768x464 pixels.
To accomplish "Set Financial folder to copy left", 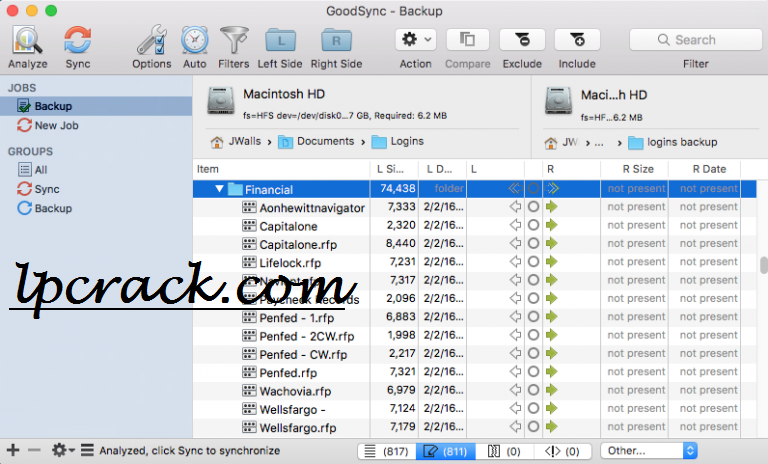I will pos(514,188).
